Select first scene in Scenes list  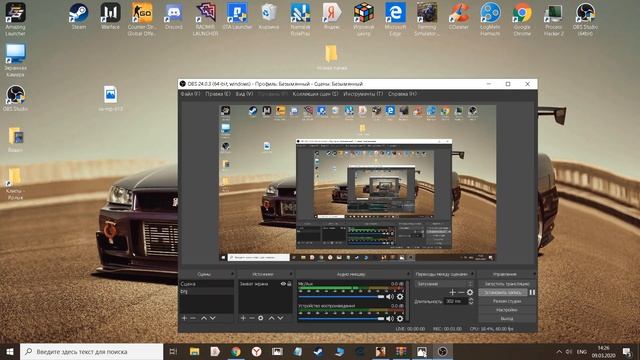coord(207,284)
